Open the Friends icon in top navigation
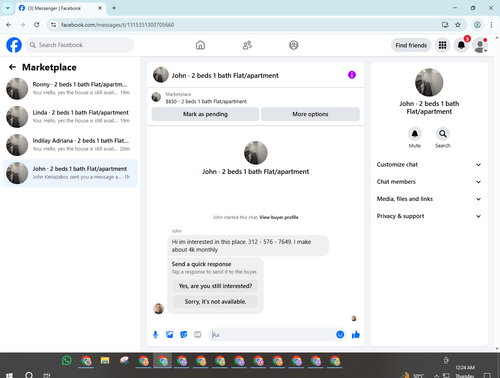Screen dimensions: 500x378 coord(247,45)
